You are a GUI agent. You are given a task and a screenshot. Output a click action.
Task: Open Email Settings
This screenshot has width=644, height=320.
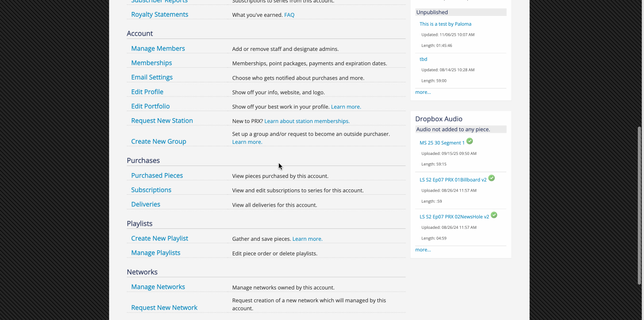coord(152,77)
